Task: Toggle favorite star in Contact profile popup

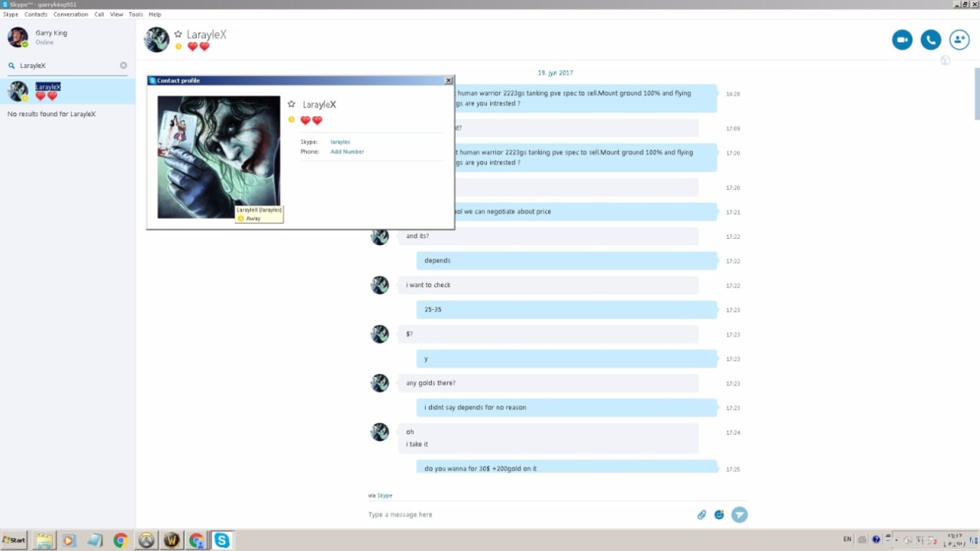Action: [x=291, y=104]
